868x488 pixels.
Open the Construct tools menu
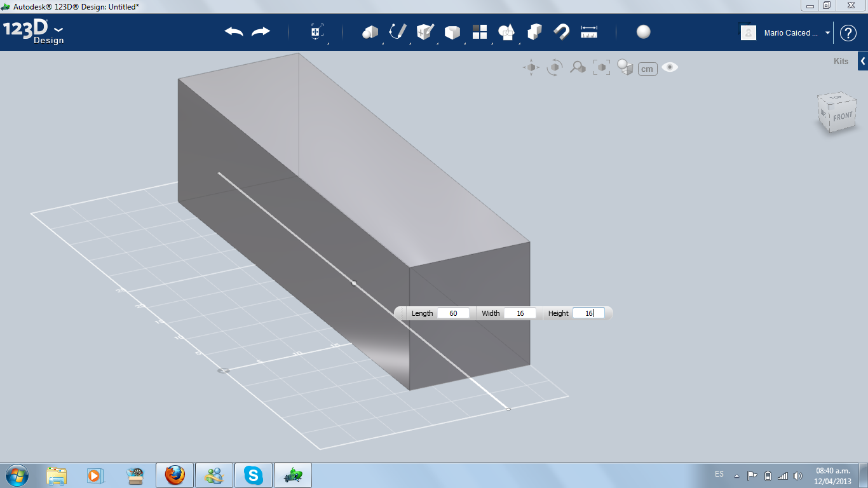(x=425, y=32)
